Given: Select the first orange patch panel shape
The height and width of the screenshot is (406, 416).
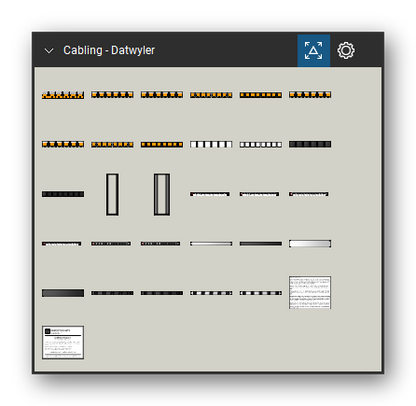Looking at the screenshot, I should click(63, 95).
